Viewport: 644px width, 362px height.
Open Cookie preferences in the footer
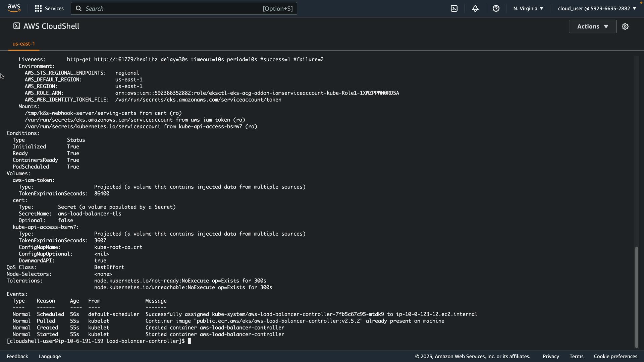click(615, 356)
